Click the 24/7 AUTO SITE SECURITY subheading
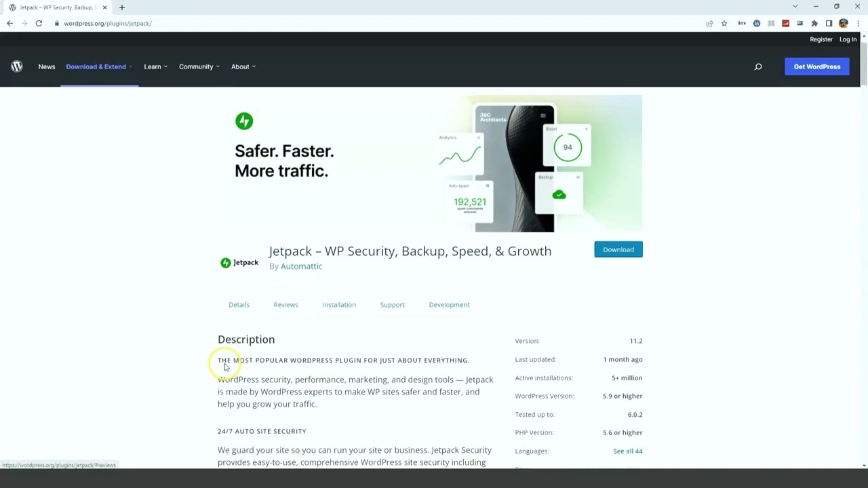Screen dimensions: 868x488 pos(262,431)
